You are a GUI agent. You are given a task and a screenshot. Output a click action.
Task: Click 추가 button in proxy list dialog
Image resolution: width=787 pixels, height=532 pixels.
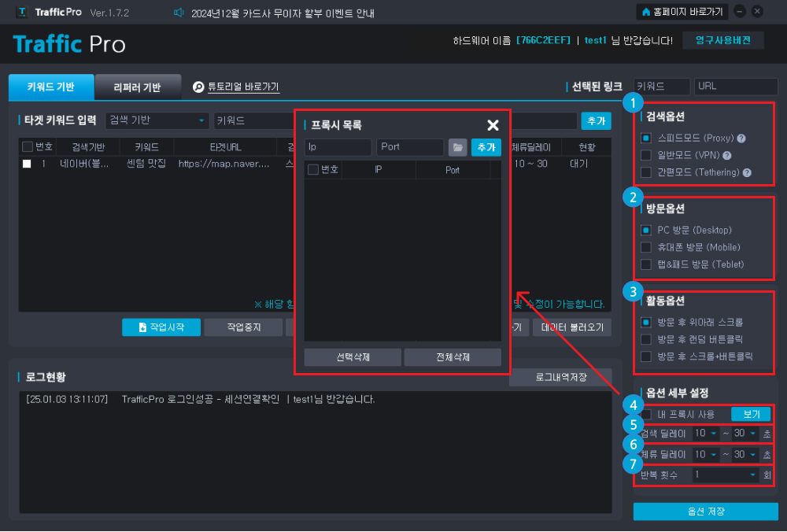click(x=486, y=147)
